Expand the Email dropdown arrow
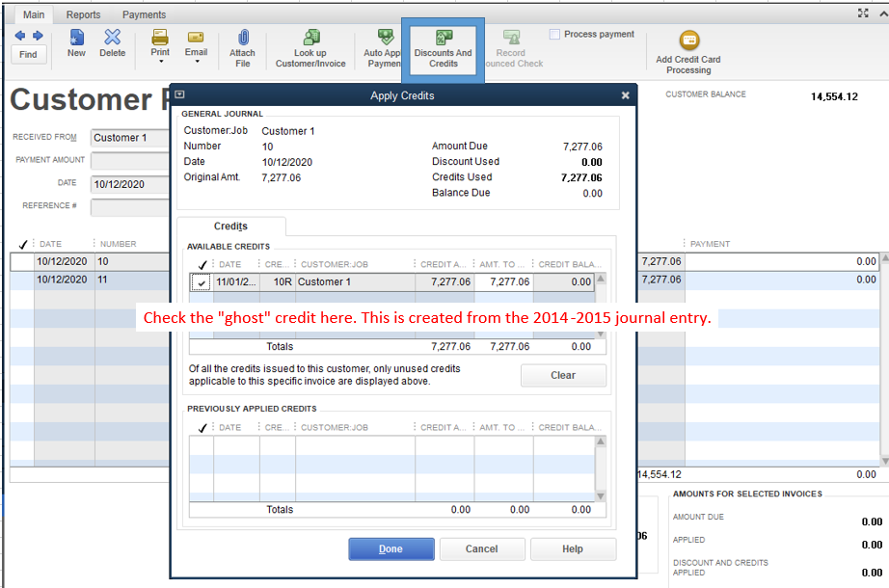Viewport: 889px width, 588px height. (197, 62)
